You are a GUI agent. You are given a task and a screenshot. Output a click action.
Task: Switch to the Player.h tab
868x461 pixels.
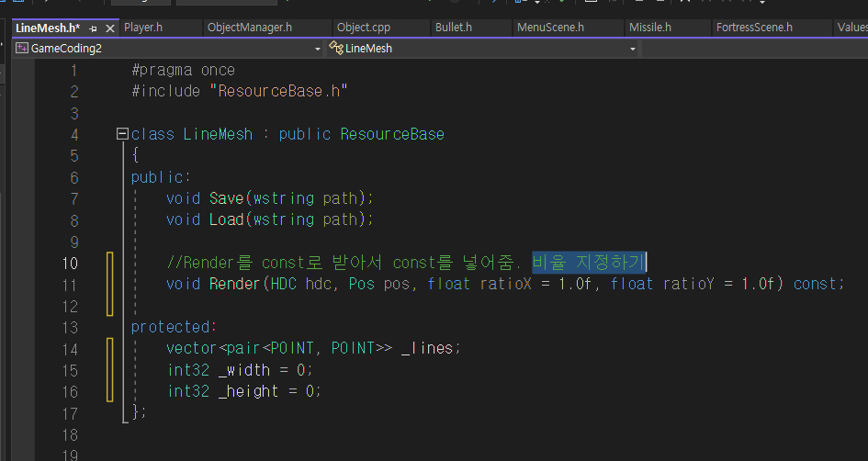[x=142, y=28]
